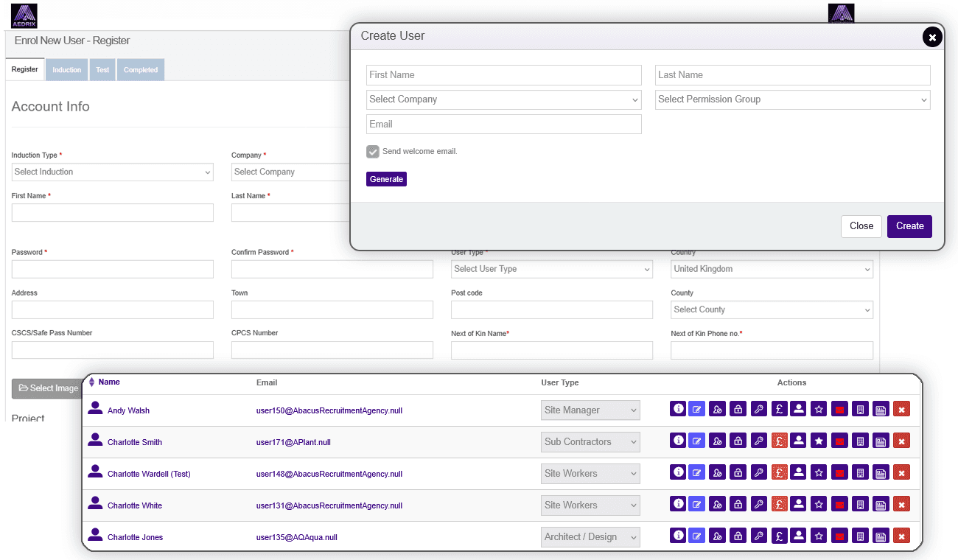Screen dimensions: 958x560
Task: Open the Completed tab
Action: (141, 70)
